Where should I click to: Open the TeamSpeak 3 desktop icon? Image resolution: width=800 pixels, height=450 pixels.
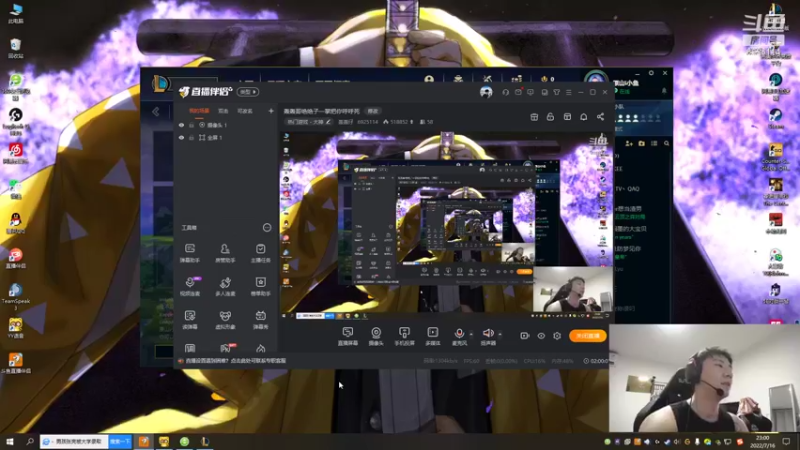(x=16, y=296)
